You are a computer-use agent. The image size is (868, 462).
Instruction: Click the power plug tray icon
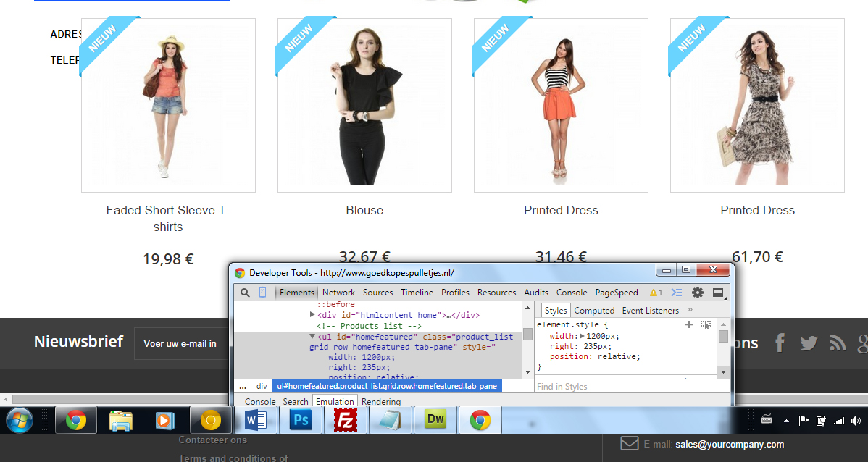822,421
